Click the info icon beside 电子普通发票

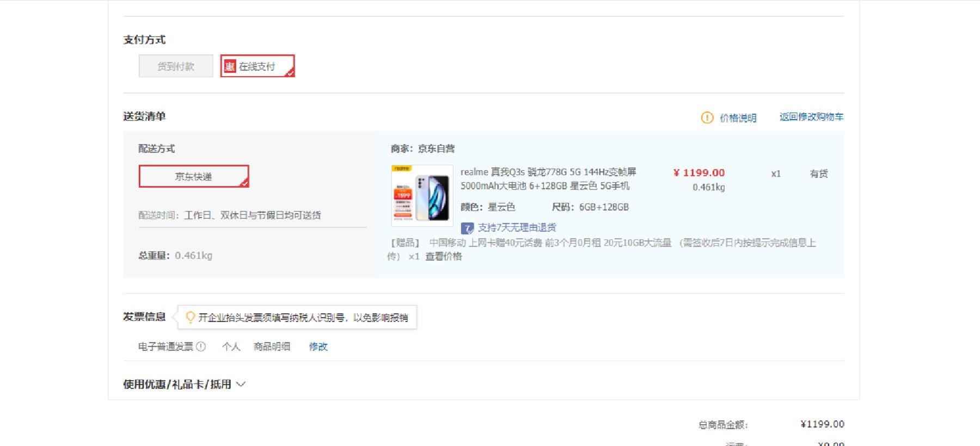pyautogui.click(x=201, y=346)
